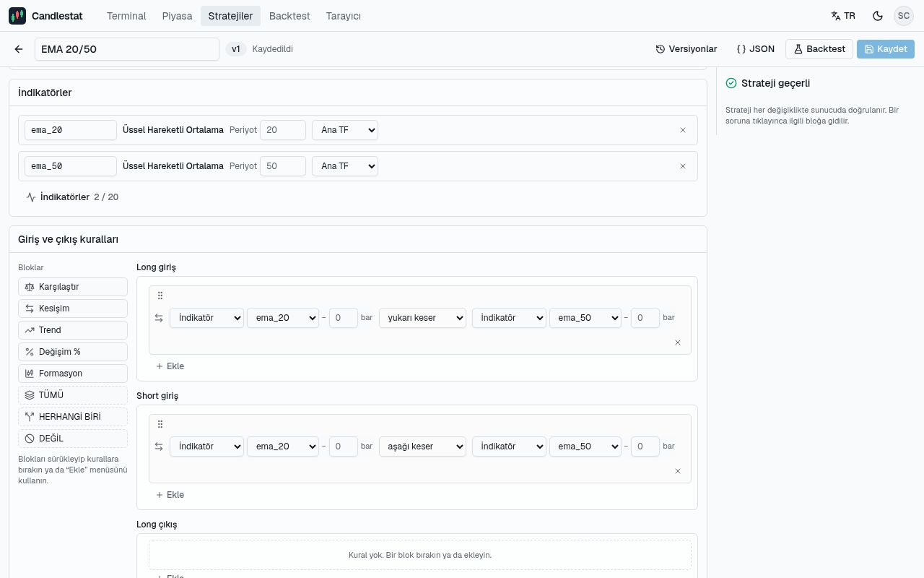Edit the strategy name field EMA 20/50
Viewport: 924px width, 578px height.
127,49
